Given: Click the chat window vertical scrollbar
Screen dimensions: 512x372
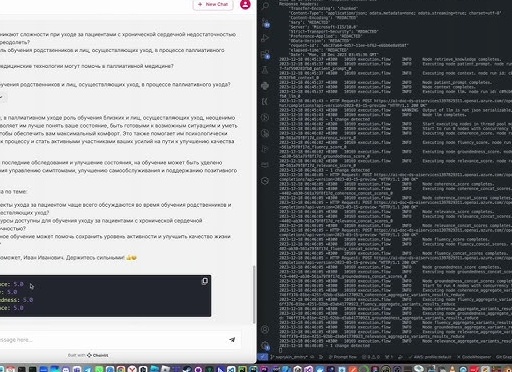Looking at the screenshot, I should tap(254, 294).
